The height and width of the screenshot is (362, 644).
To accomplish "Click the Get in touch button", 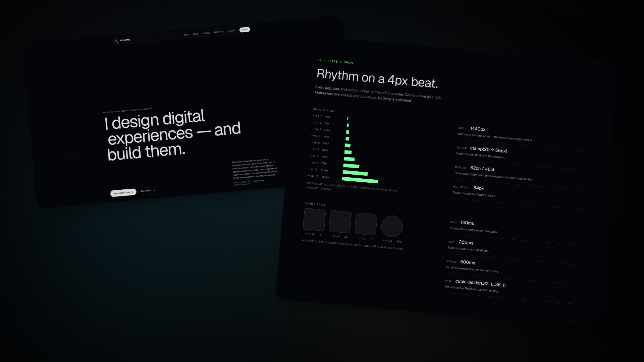I will (x=148, y=191).
